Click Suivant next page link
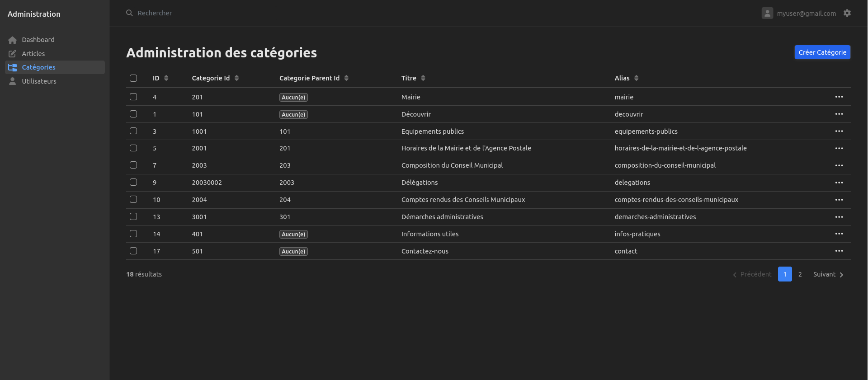 pyautogui.click(x=828, y=274)
